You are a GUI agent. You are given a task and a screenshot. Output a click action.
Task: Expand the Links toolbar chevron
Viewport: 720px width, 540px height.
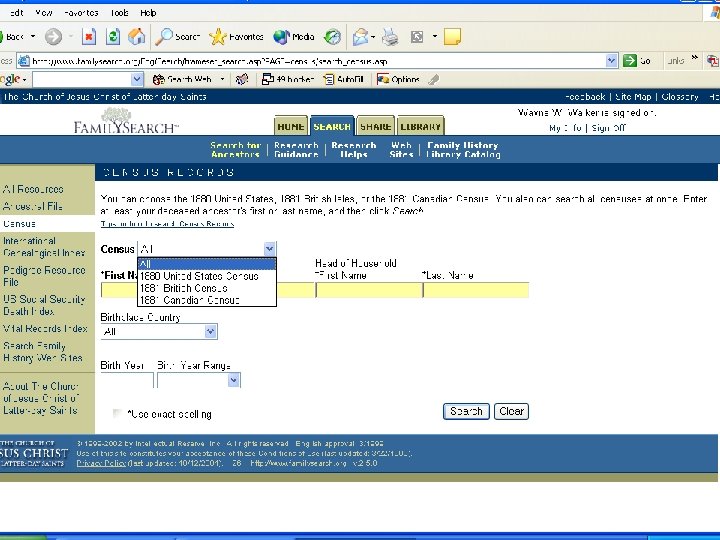pyautogui.click(x=695, y=58)
